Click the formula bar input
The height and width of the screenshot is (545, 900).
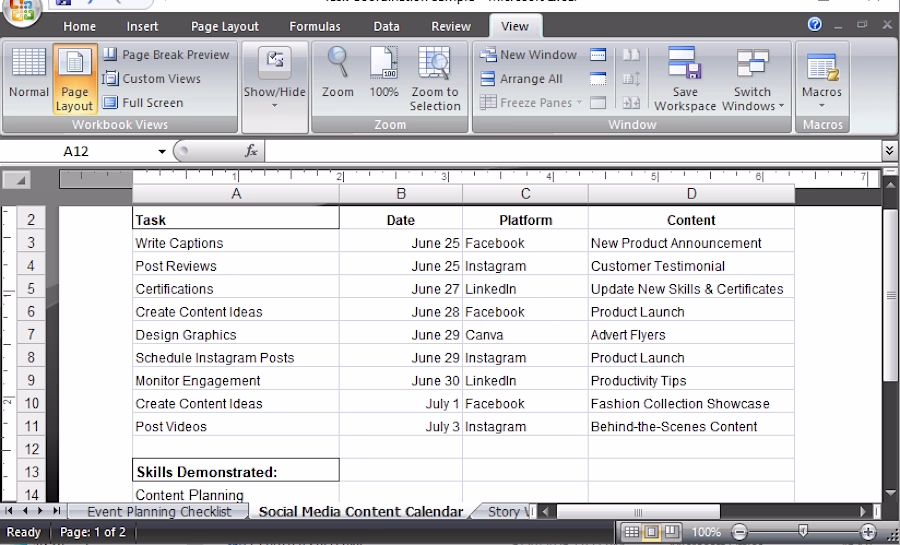click(x=573, y=151)
